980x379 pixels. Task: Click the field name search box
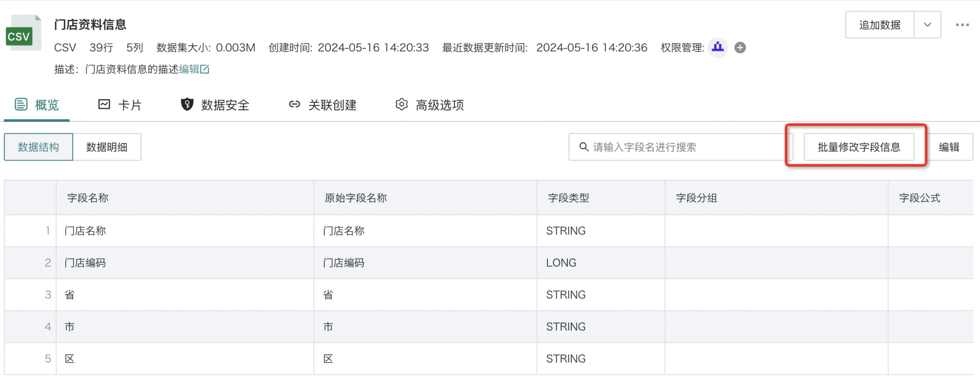pyautogui.click(x=681, y=147)
